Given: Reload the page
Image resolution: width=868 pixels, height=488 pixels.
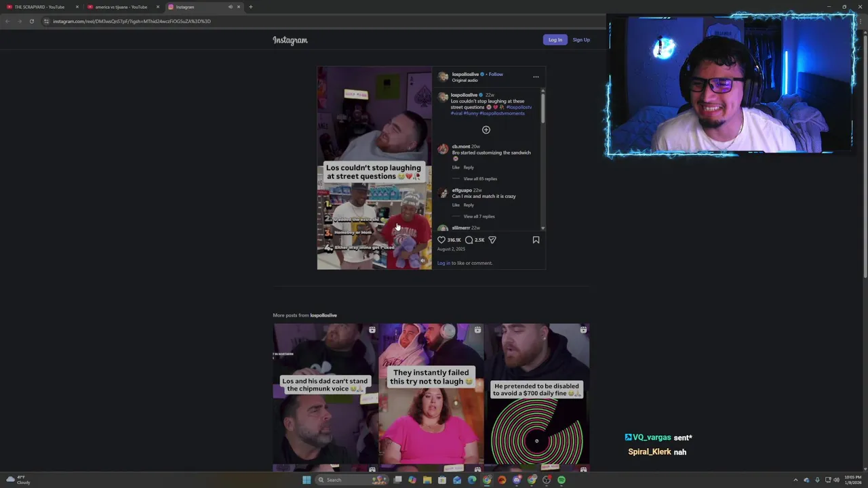Looking at the screenshot, I should pos(31,21).
